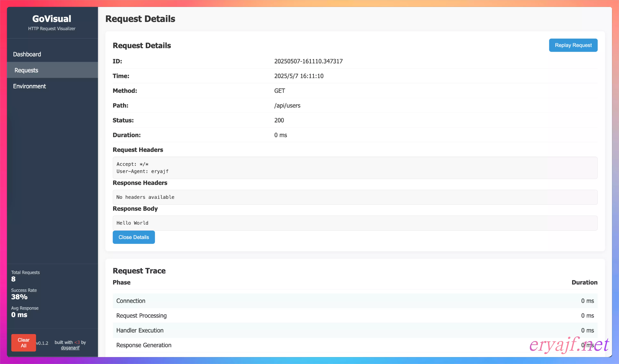
Task: Select the Connection trace phase row
Action: click(355, 301)
